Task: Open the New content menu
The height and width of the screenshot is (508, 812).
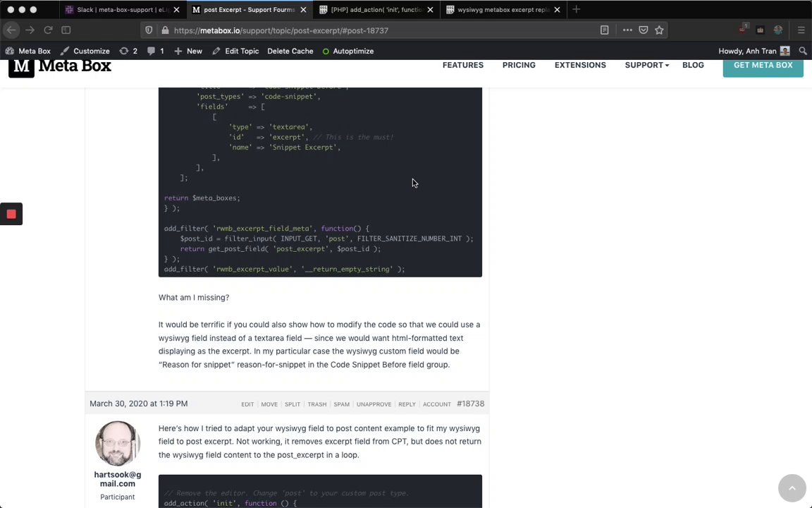Action: (188, 51)
